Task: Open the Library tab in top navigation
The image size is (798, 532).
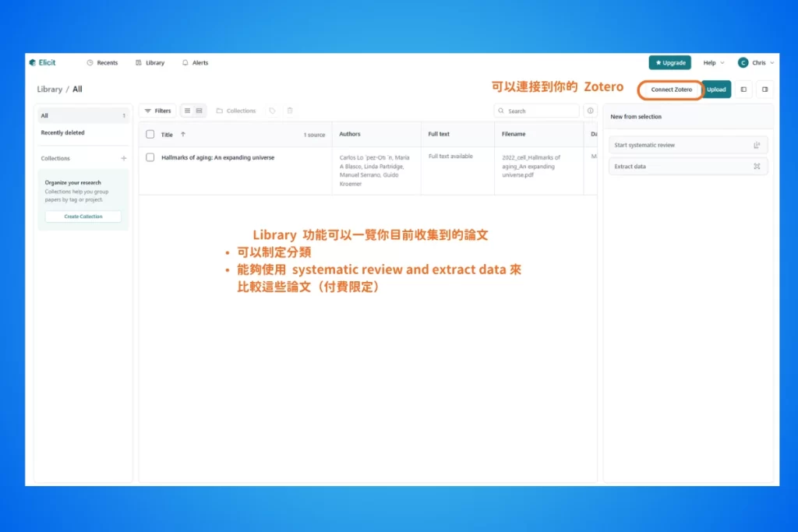Action: click(x=150, y=62)
